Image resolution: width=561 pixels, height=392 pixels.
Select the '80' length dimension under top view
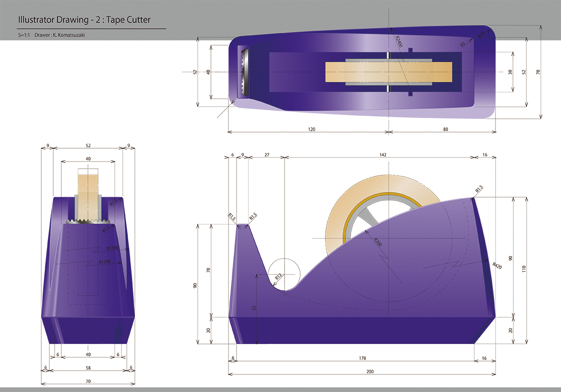(x=446, y=129)
